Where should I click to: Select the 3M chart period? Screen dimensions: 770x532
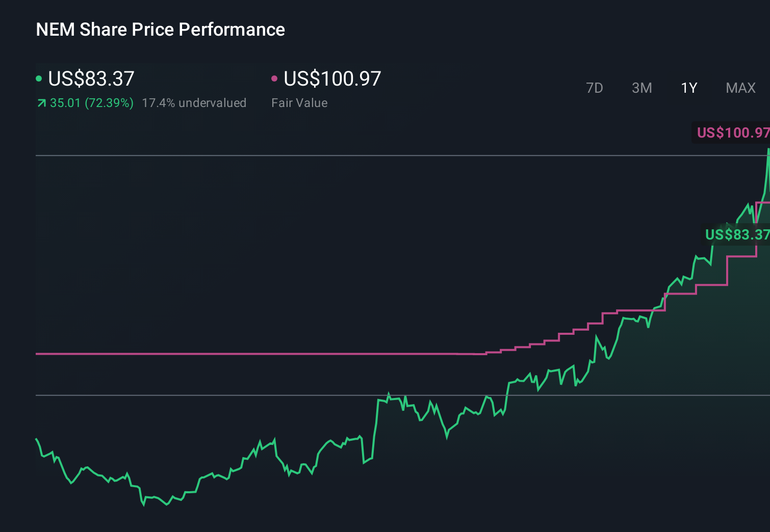pos(641,88)
